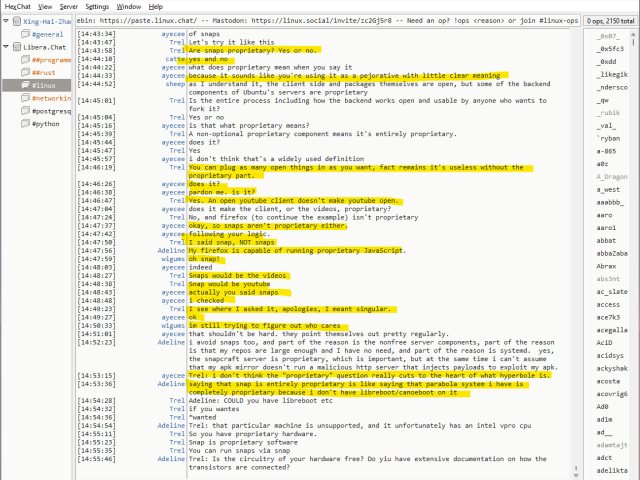Open the HexChat menu
The width and height of the screenshot is (640, 480).
(x=17, y=6)
